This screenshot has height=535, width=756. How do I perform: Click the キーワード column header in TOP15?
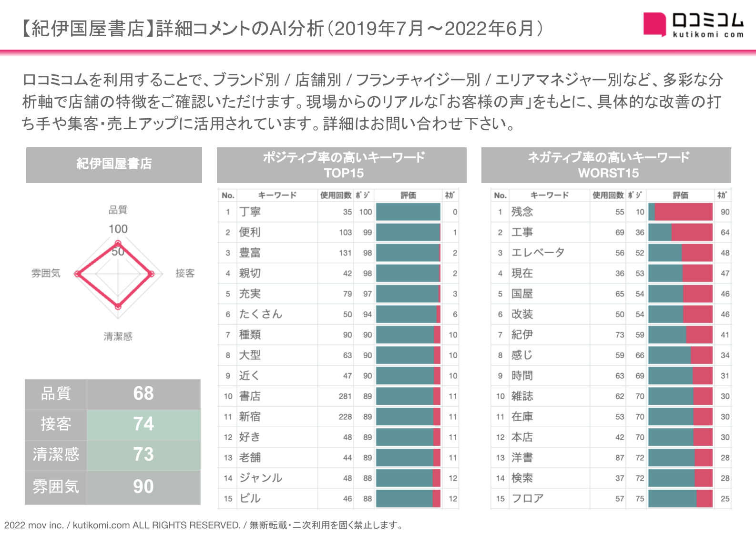click(x=277, y=195)
